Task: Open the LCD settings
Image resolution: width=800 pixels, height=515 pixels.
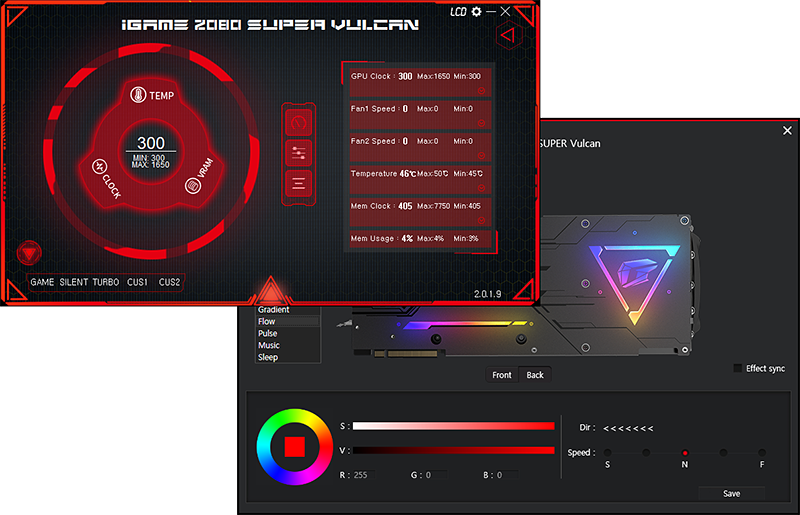Action: [x=458, y=12]
